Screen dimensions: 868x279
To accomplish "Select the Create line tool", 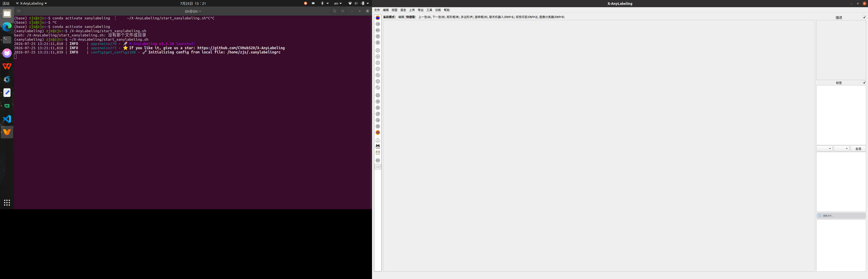I will coord(378,75).
